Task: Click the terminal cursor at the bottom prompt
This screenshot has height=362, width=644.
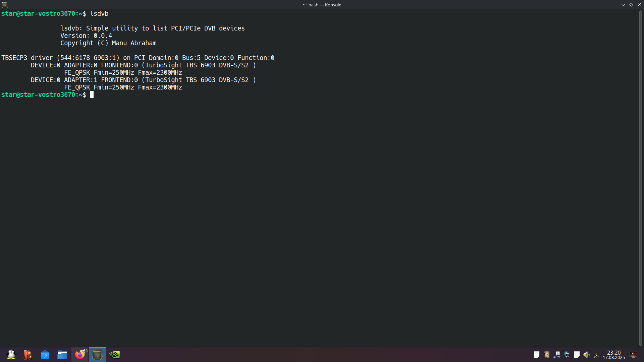Action: tap(92, 95)
